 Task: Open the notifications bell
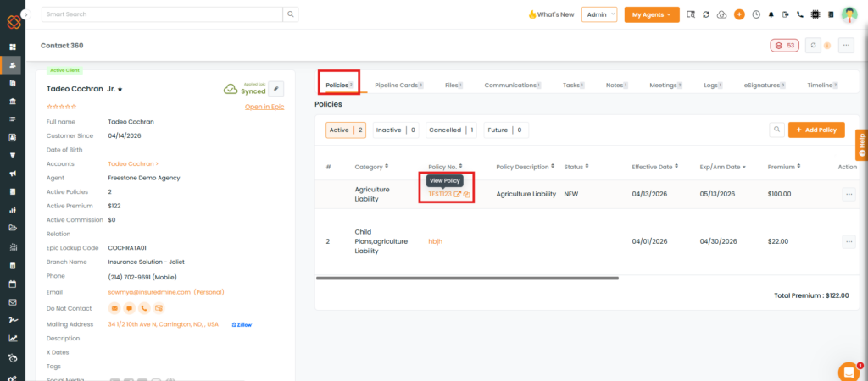771,14
